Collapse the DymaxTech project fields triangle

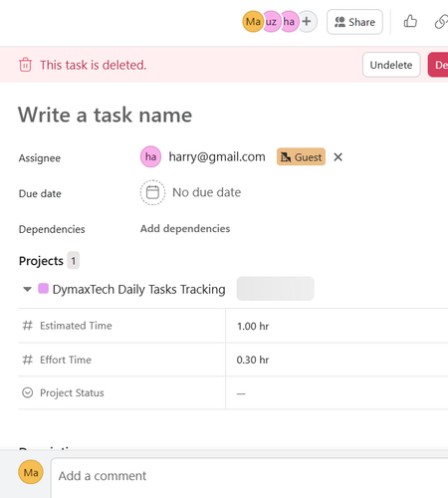(x=27, y=289)
